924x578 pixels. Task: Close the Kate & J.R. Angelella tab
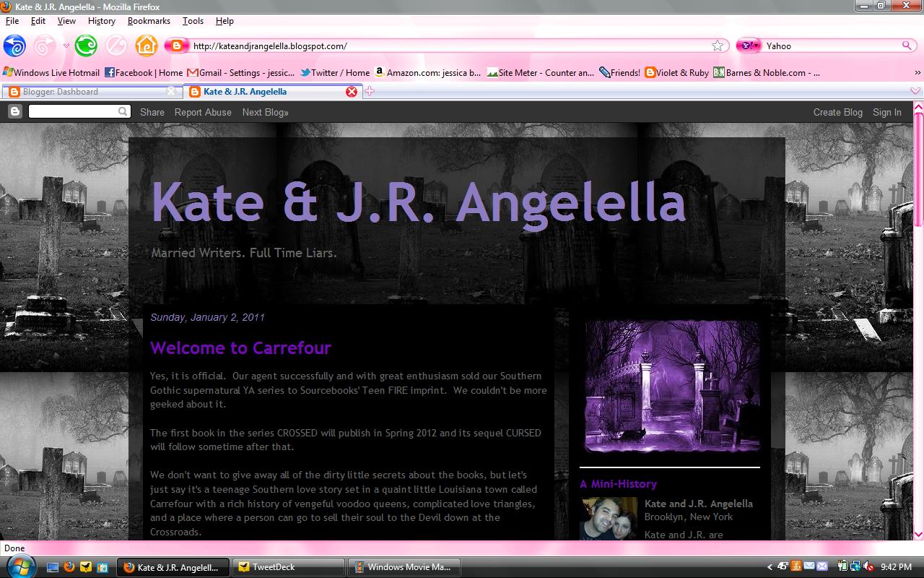[x=352, y=91]
